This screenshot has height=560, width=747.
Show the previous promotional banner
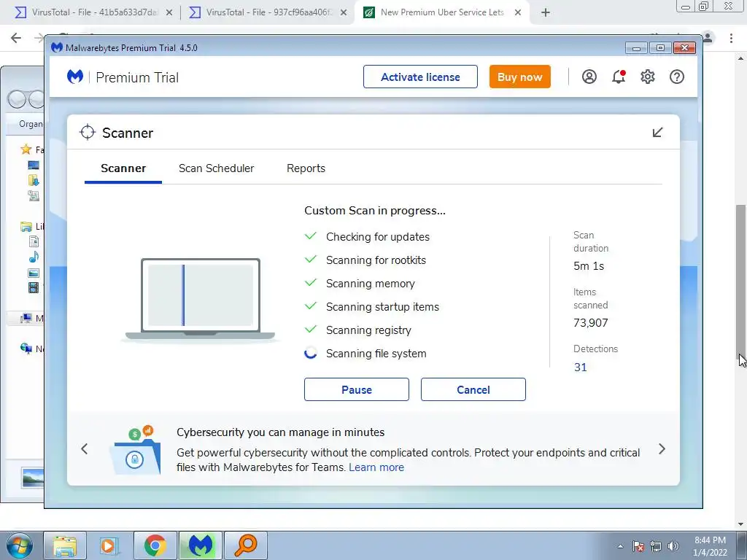tap(85, 448)
